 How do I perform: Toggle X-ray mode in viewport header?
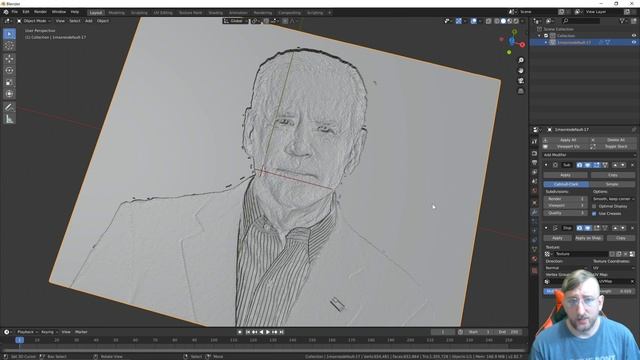489,21
